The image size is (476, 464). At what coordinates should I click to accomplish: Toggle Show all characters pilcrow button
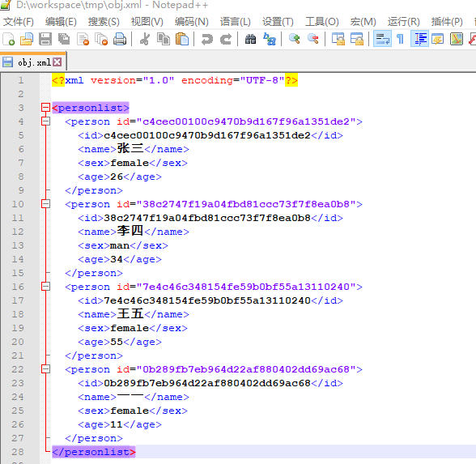tap(401, 39)
